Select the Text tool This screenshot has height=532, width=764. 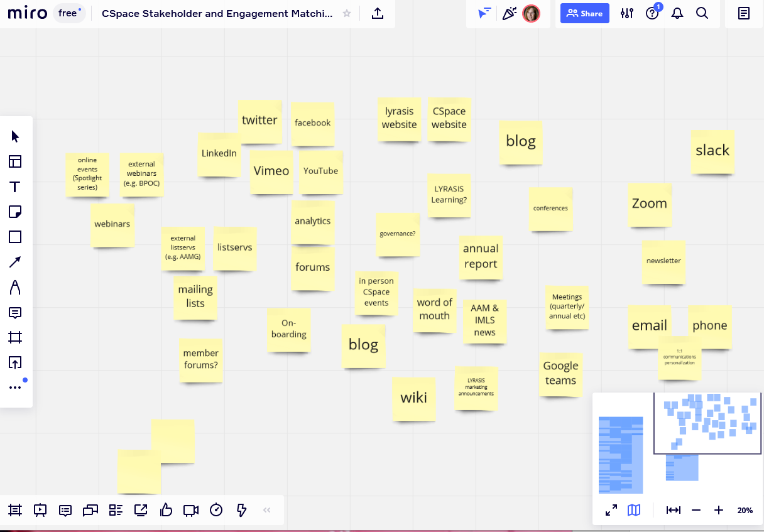pyautogui.click(x=15, y=187)
